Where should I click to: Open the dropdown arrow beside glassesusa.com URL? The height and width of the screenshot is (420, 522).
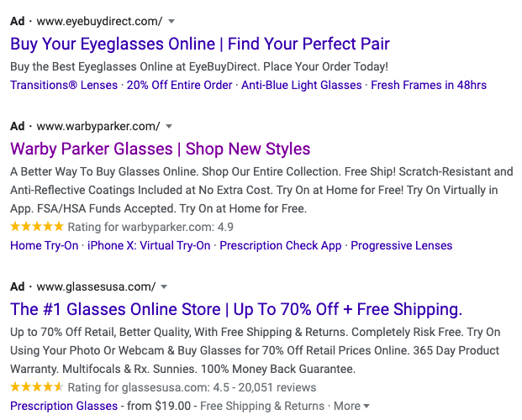pos(164,287)
